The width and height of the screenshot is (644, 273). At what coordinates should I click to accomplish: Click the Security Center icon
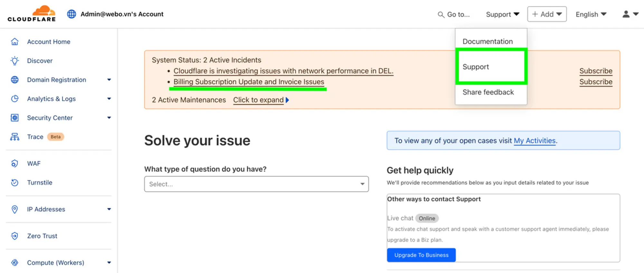14,118
